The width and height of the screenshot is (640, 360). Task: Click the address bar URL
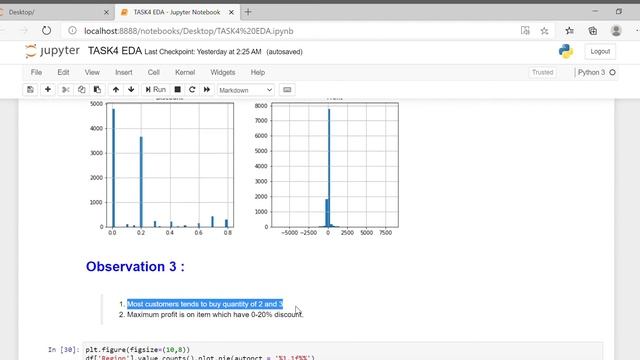pyautogui.click(x=189, y=31)
